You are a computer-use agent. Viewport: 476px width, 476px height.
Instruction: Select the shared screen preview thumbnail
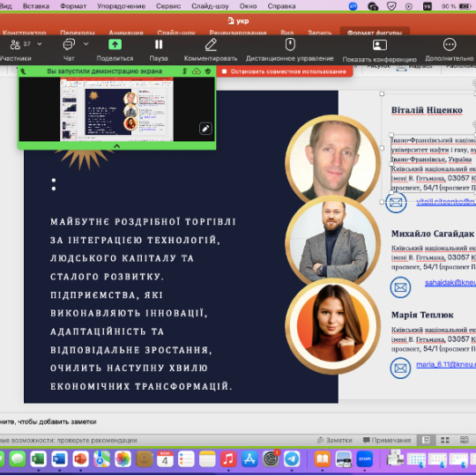coord(117,109)
